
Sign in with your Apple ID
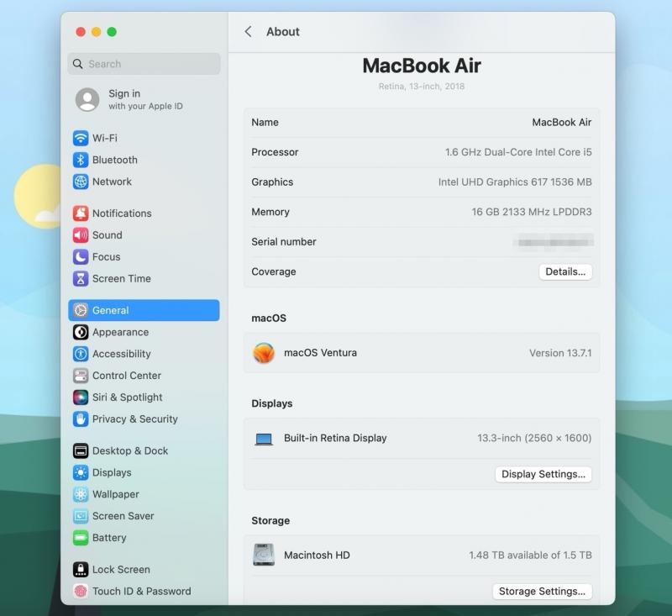point(145,99)
